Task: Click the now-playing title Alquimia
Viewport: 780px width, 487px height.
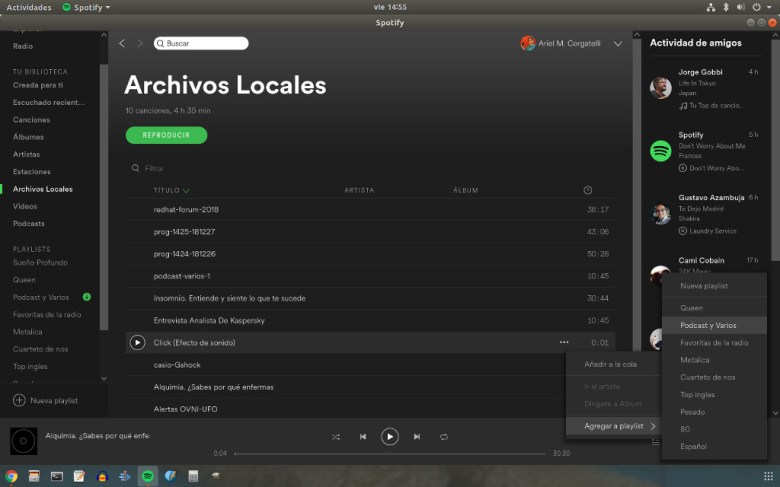Action: (x=97, y=436)
